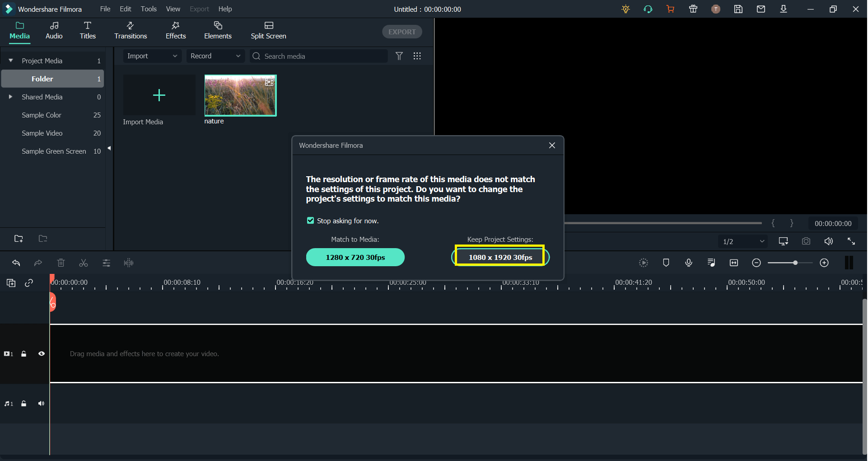Open the Help menu

225,9
